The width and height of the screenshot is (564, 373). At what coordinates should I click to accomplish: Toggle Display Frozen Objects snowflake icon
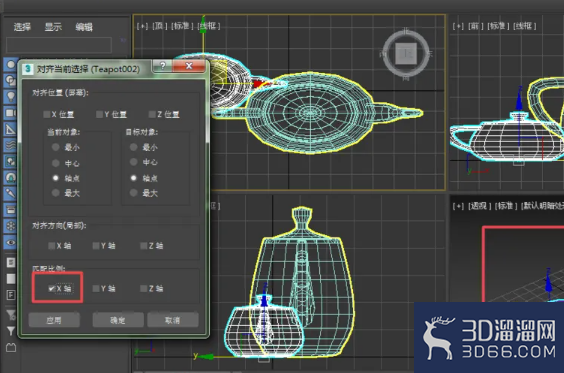11,226
